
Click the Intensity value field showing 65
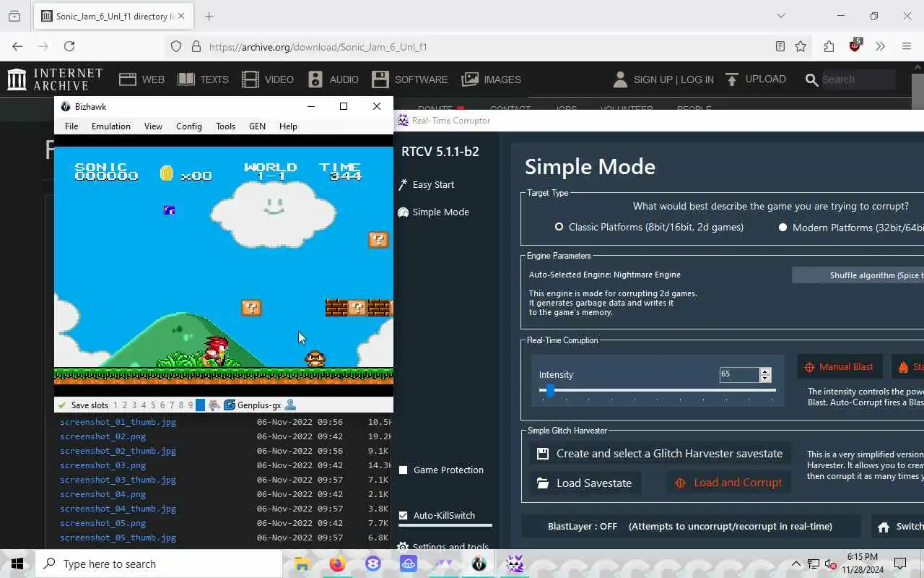739,374
